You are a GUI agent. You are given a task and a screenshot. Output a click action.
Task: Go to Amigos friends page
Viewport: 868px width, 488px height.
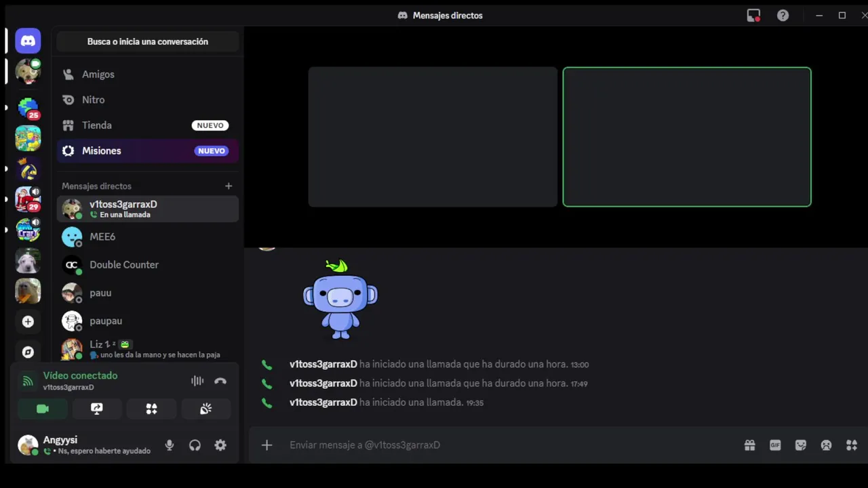coord(148,75)
